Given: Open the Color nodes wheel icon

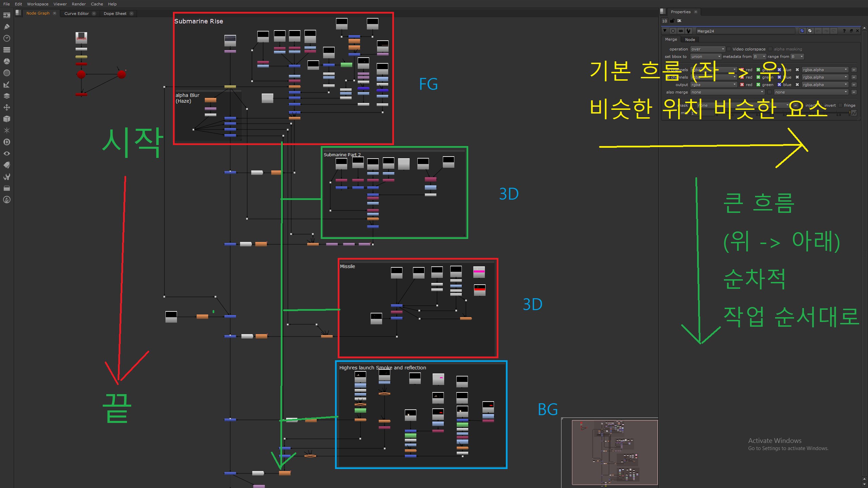Looking at the screenshot, I should pyautogui.click(x=6, y=61).
